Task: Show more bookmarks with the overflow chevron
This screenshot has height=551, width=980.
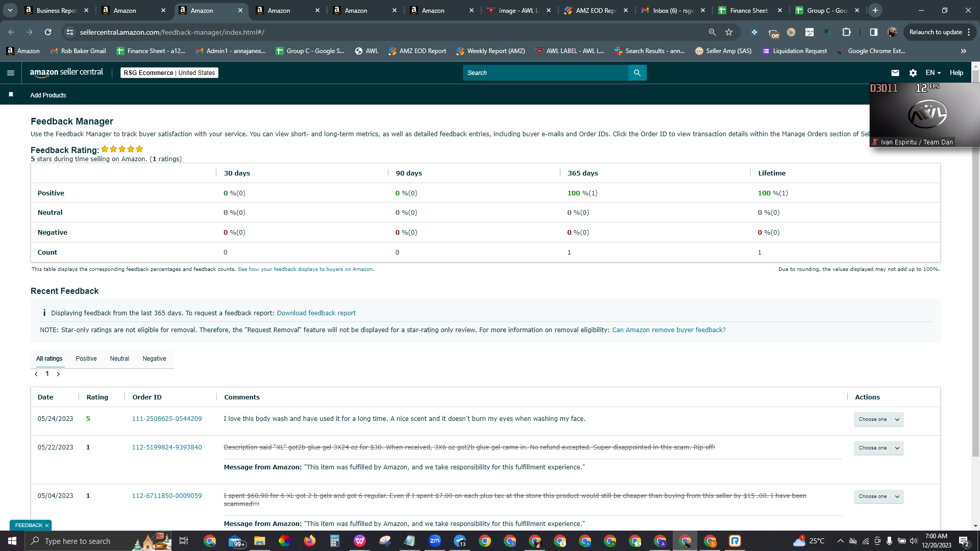Action: (x=964, y=51)
